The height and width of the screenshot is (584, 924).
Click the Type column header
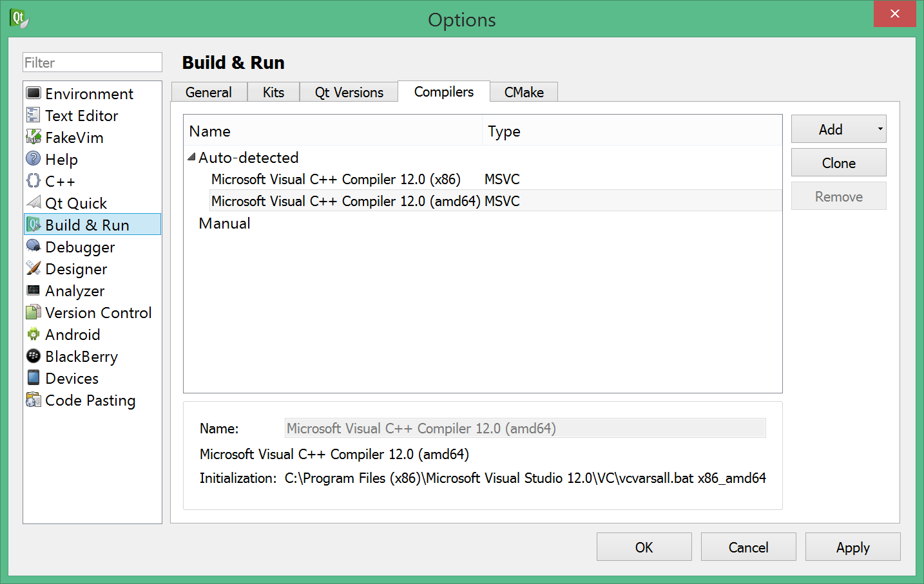(x=631, y=131)
